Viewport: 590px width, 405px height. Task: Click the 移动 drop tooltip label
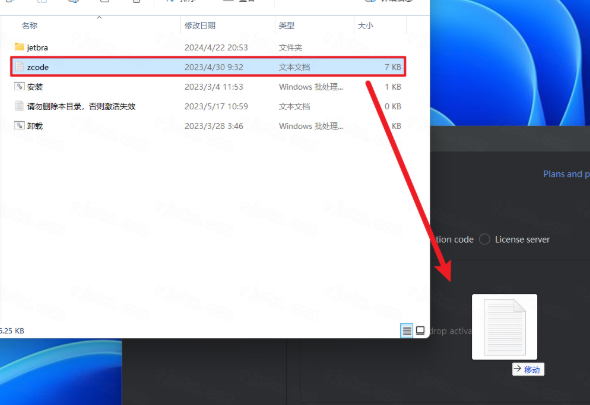click(528, 369)
